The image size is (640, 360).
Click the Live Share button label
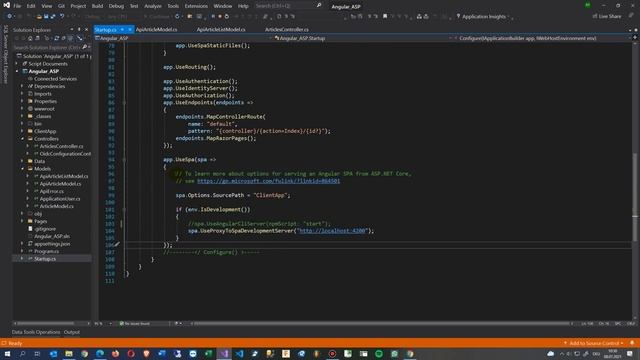coord(610,16)
